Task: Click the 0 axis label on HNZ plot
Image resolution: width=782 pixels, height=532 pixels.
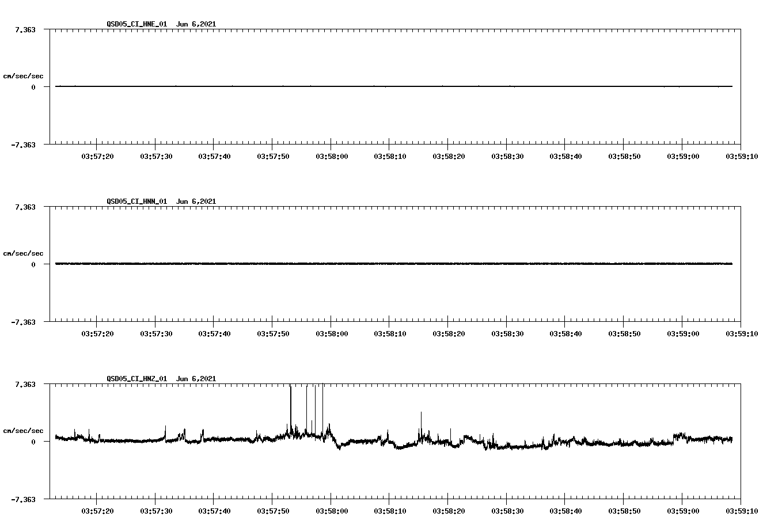Action: 33,442
